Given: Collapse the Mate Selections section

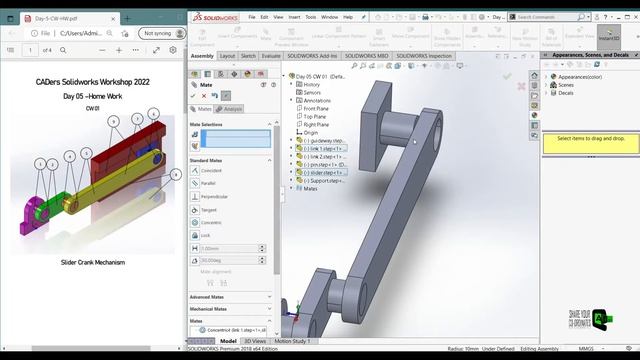Looking at the screenshot, I should tap(269, 124).
